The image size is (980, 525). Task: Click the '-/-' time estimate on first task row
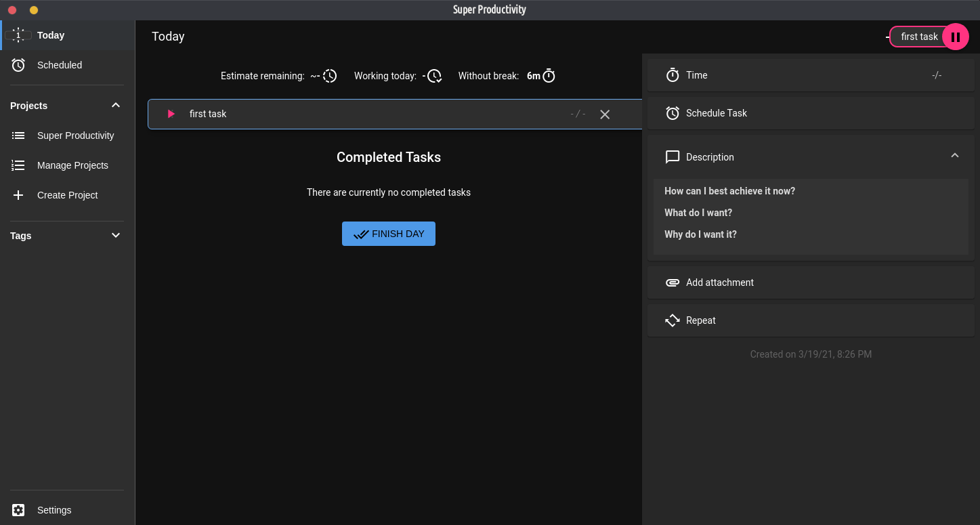578,114
